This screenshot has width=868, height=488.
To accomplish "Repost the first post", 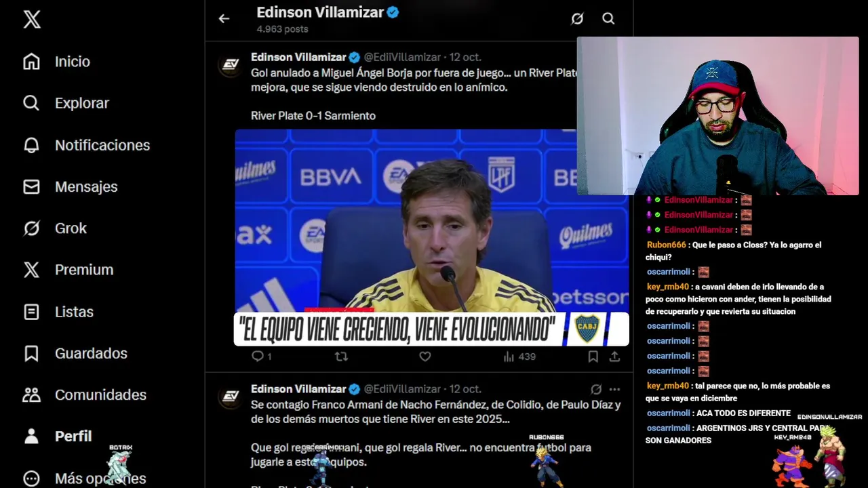I will coord(341,357).
